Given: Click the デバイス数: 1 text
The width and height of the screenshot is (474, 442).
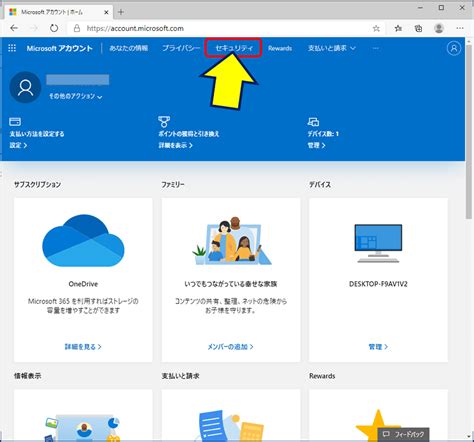Looking at the screenshot, I should (x=323, y=134).
